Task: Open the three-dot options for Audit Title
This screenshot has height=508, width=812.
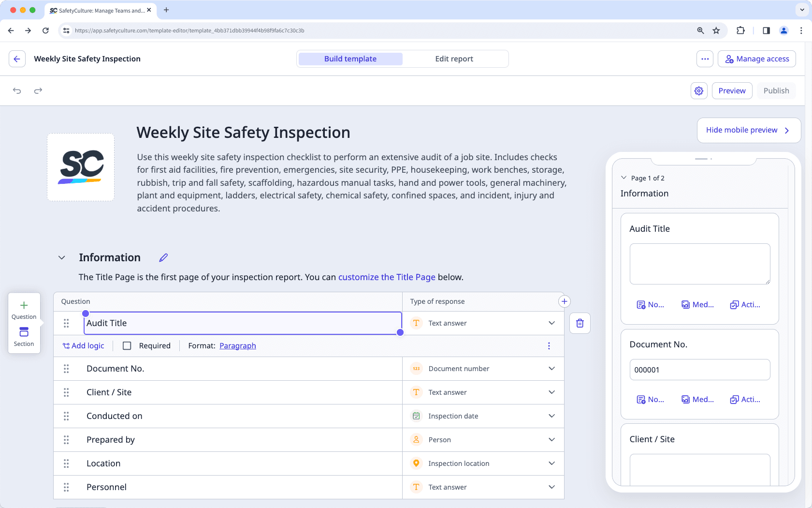Action: [549, 346]
